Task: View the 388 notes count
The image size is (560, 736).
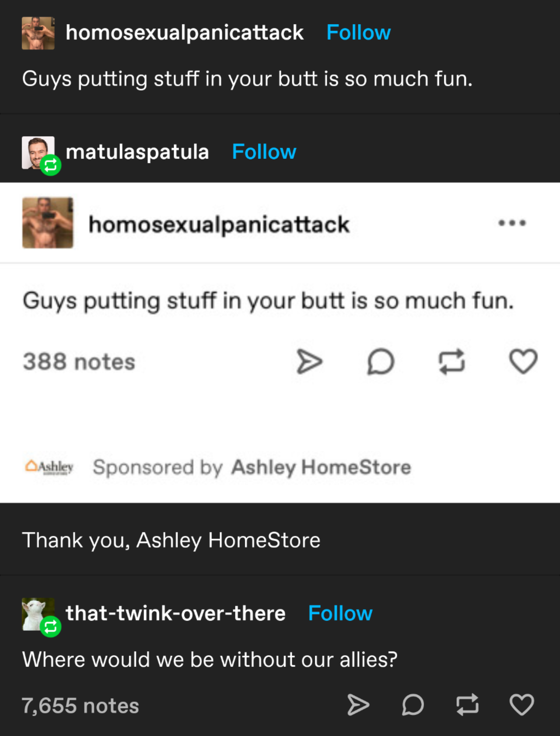Action: [x=79, y=362]
